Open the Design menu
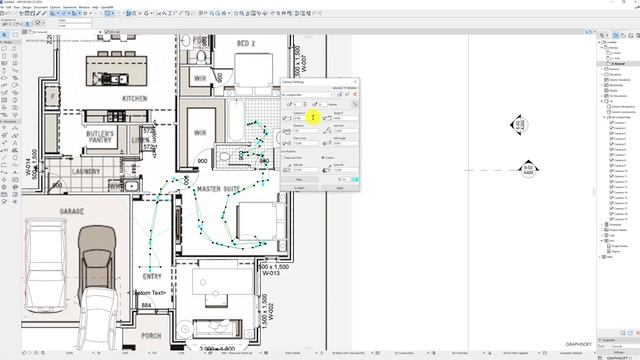 27,7
